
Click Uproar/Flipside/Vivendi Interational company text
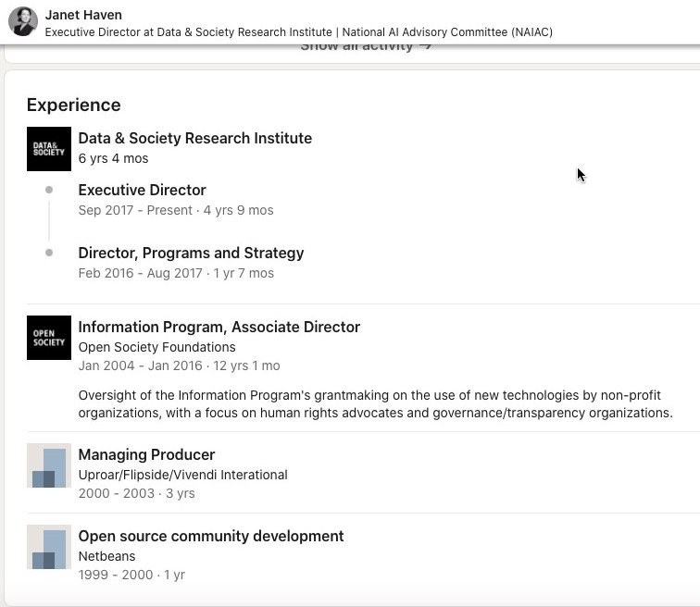click(182, 475)
